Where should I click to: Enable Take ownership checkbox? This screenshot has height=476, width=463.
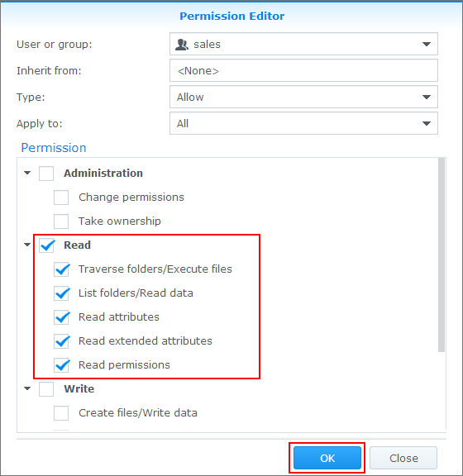(x=61, y=221)
